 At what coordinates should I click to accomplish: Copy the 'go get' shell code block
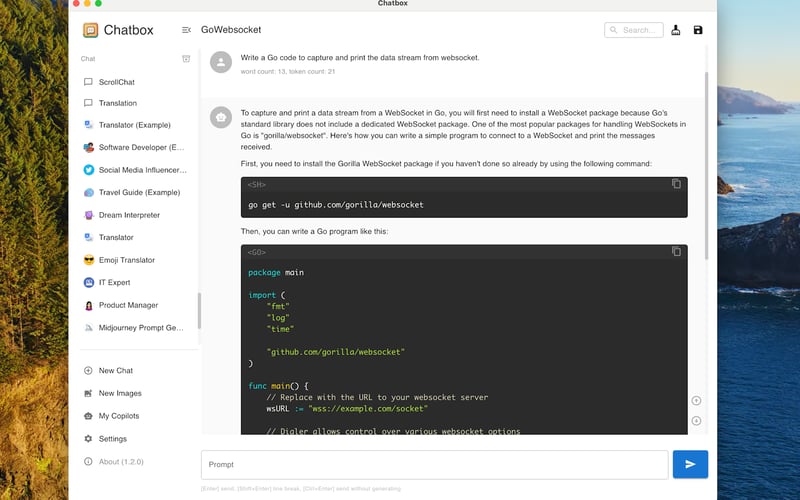tap(676, 184)
